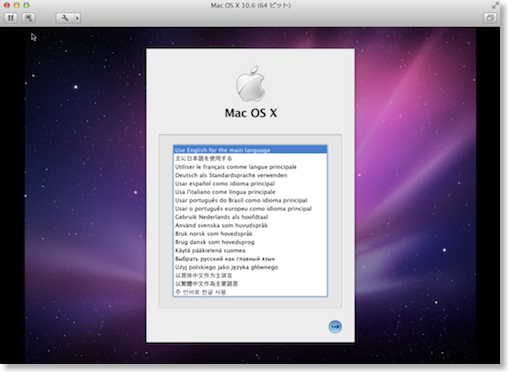Click the blue continue arrow button
The width and height of the screenshot is (508, 372).
[335, 327]
